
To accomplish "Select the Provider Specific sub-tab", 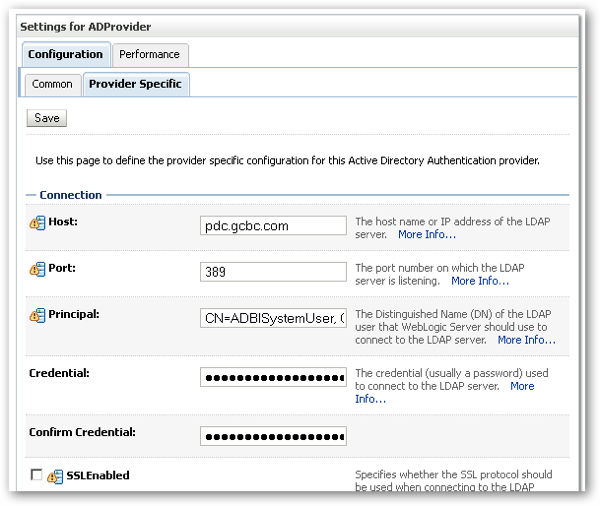I will point(135,84).
